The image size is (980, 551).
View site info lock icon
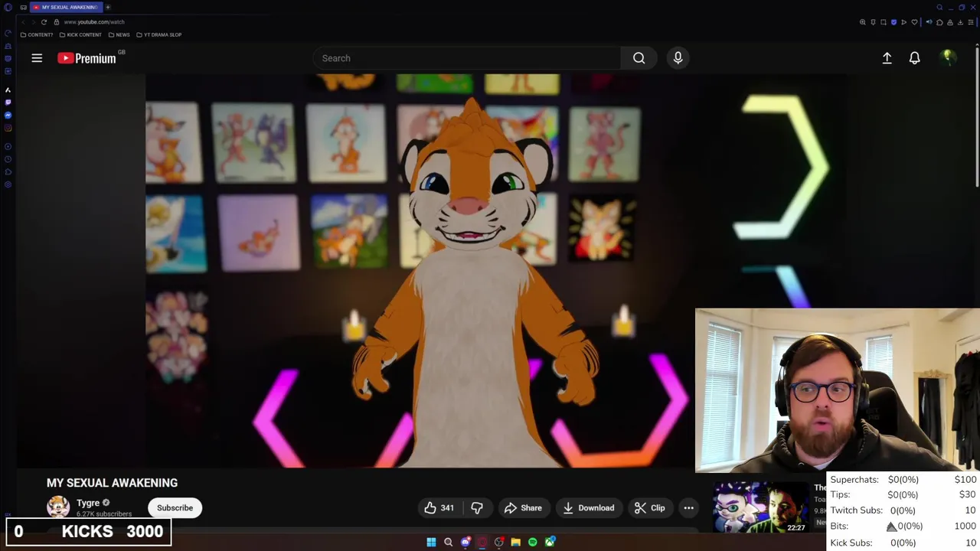[x=57, y=22]
